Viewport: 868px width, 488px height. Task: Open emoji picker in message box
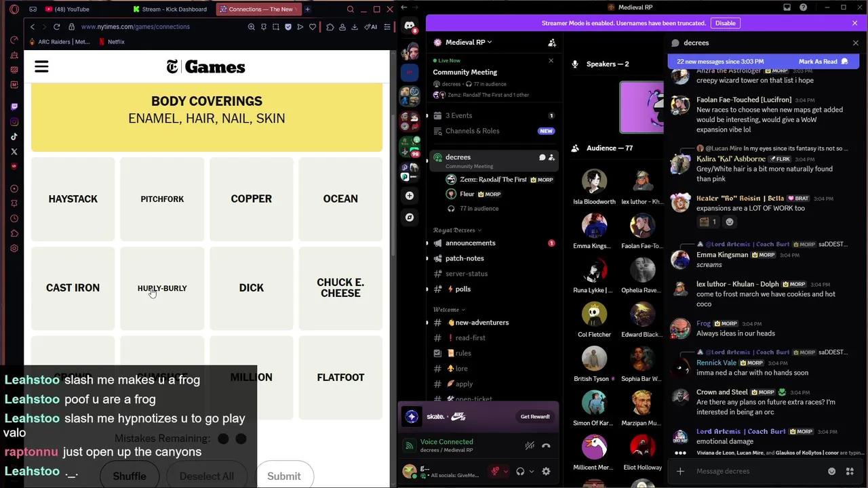point(832,471)
